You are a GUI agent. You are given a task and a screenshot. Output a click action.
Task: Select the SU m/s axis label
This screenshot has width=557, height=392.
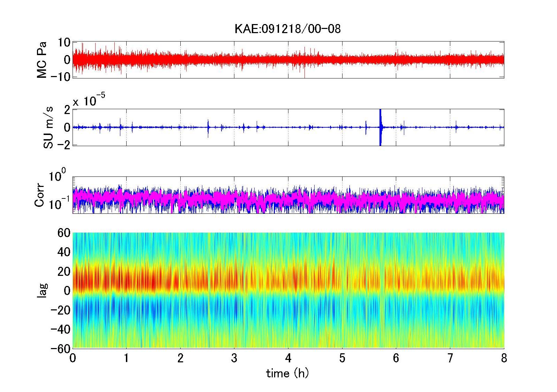pyautogui.click(x=49, y=128)
